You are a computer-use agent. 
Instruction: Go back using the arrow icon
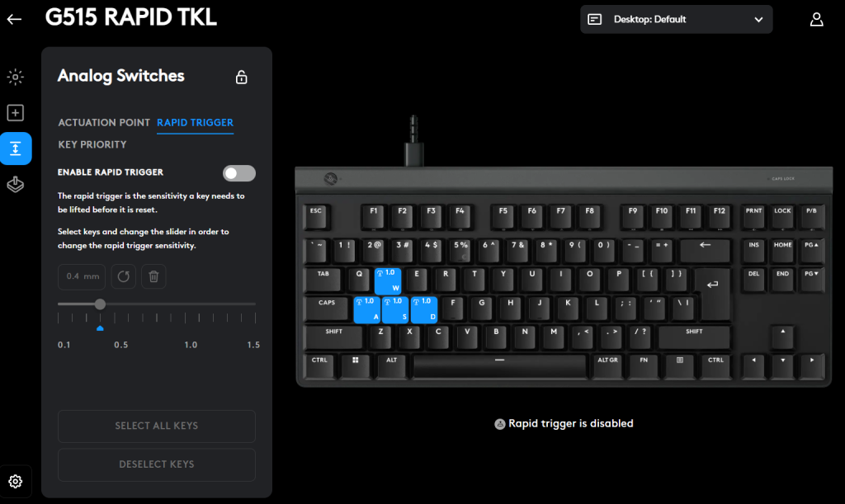tap(15, 19)
